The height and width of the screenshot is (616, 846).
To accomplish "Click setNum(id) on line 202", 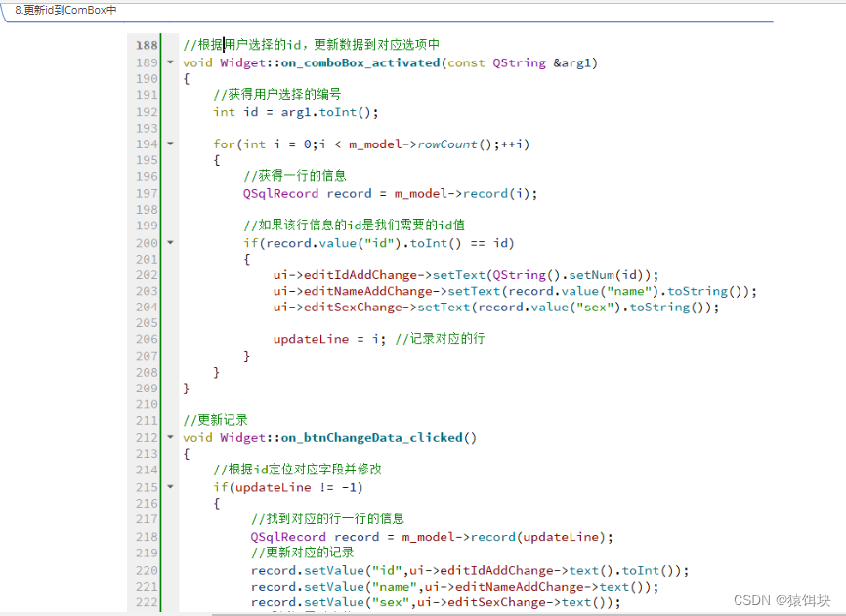I will click(610, 275).
